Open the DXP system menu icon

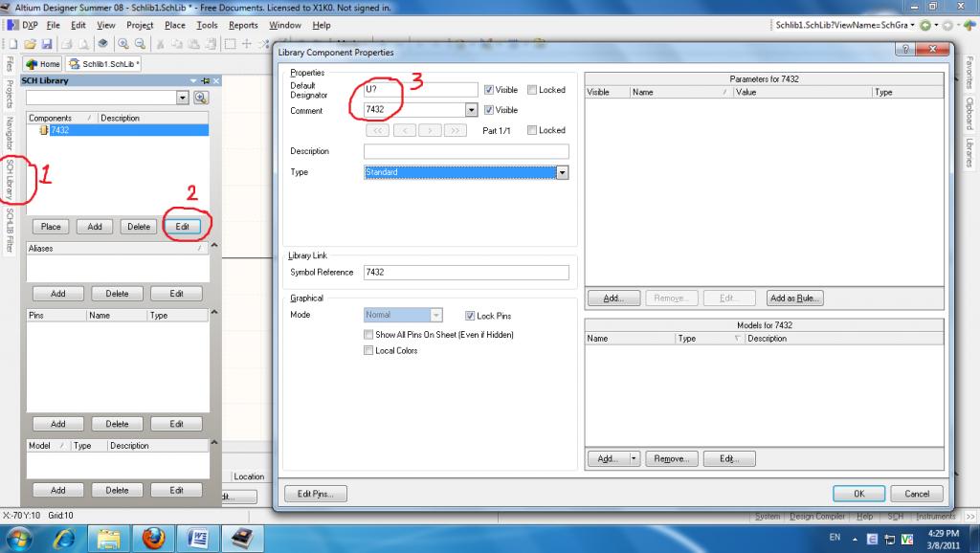coord(12,25)
